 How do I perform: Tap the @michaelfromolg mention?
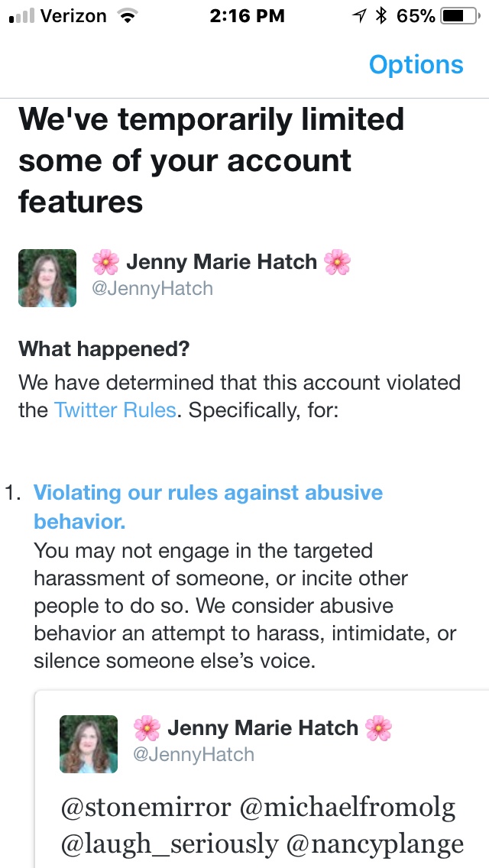(348, 808)
